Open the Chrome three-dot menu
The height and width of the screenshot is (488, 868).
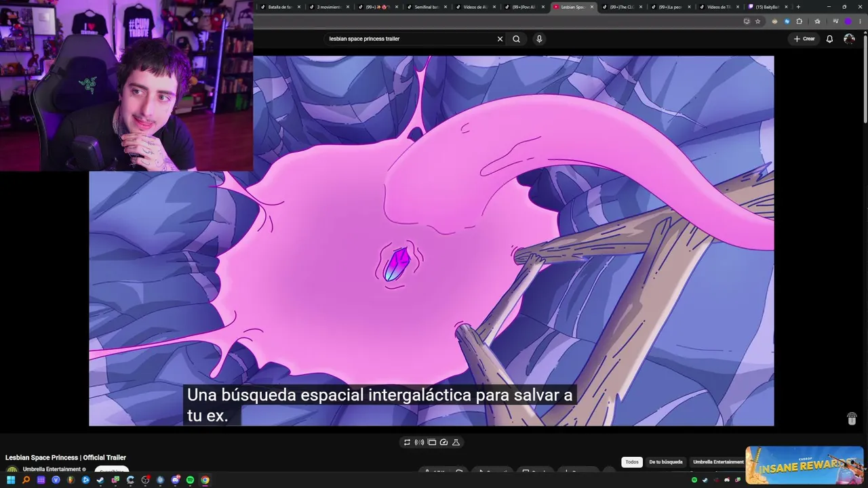[x=860, y=21]
